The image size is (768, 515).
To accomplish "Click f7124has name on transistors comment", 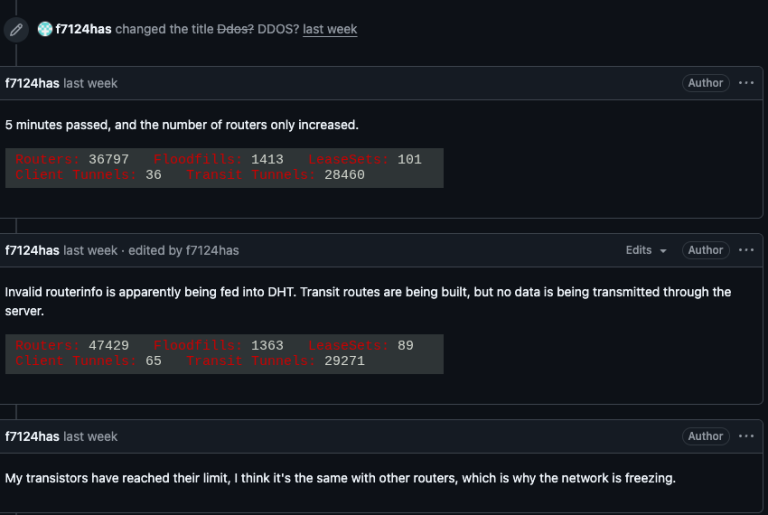I will point(32,437).
